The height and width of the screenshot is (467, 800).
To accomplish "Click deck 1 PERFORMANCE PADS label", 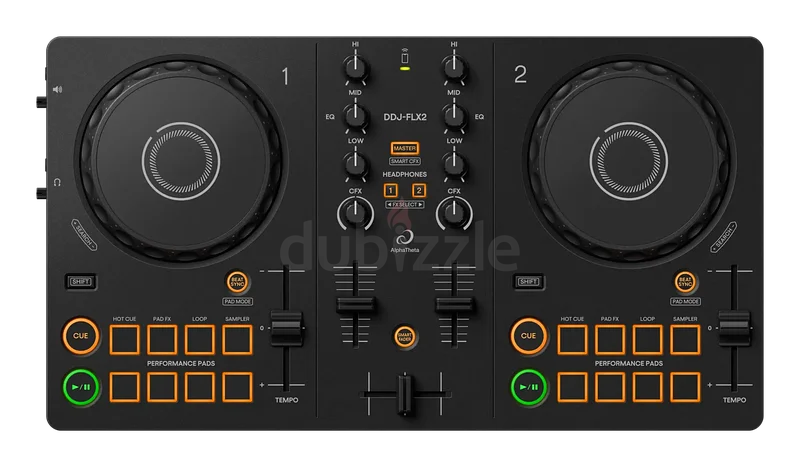I will coord(181,363).
